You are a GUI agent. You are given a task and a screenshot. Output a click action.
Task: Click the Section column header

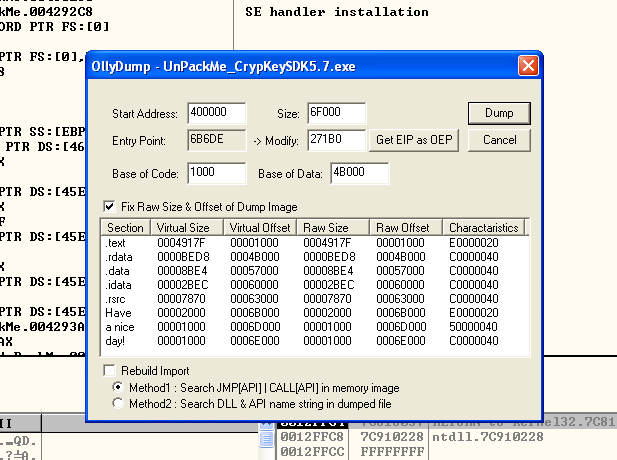[x=126, y=228]
